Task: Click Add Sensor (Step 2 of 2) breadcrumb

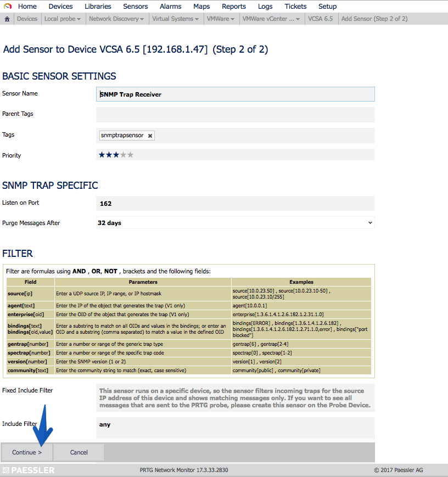Action: [x=374, y=19]
